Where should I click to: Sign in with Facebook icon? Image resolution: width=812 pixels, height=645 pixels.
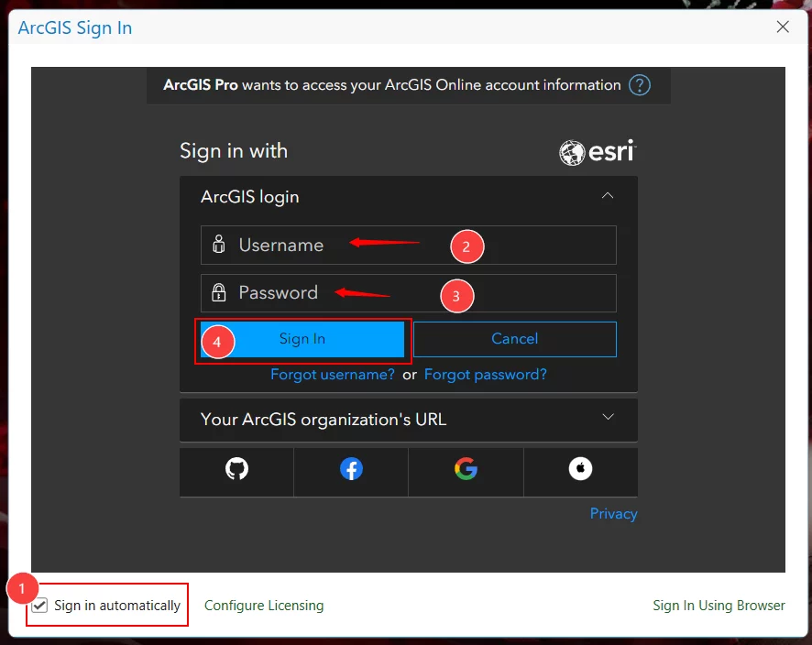(x=351, y=469)
